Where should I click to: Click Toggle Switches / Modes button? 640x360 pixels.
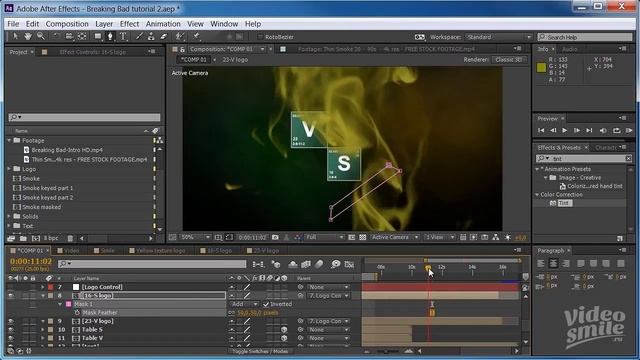coord(260,351)
